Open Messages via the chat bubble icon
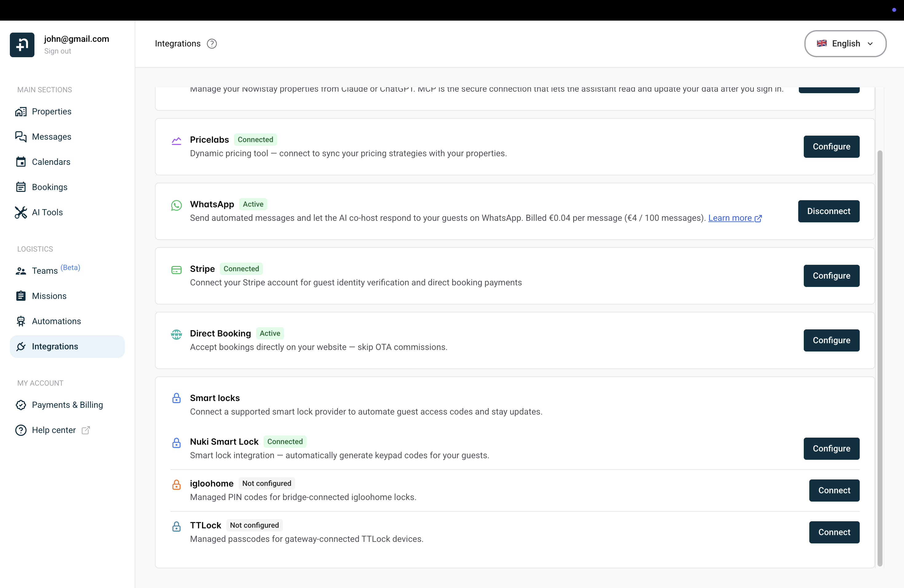The width and height of the screenshot is (904, 588). point(21,136)
